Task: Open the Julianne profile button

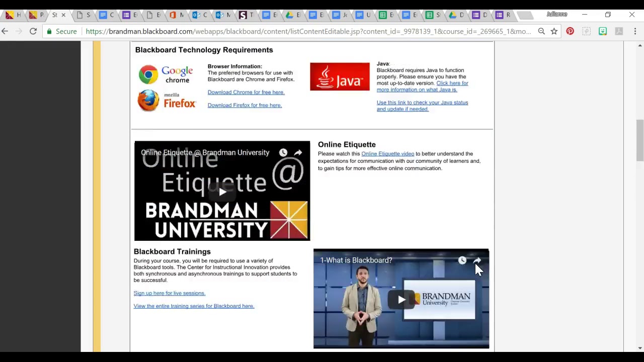Action: [x=557, y=15]
